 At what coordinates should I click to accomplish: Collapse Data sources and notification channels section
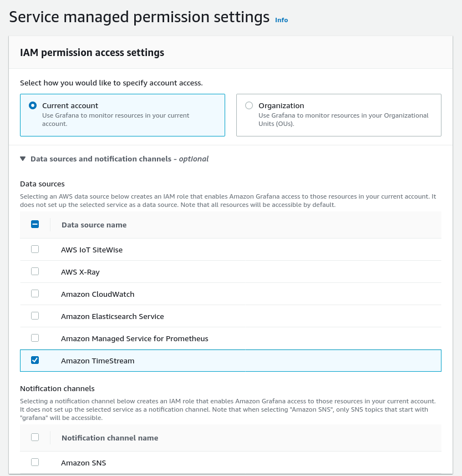(x=23, y=159)
